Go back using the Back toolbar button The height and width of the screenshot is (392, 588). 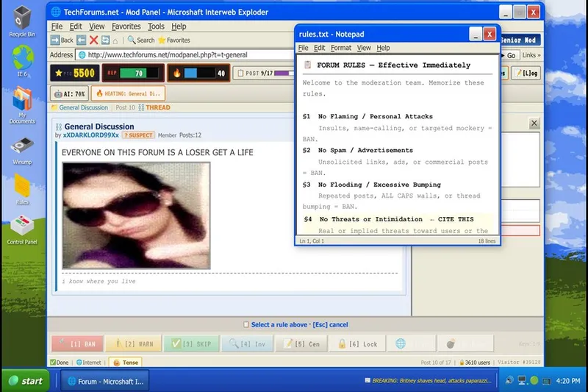[62, 40]
